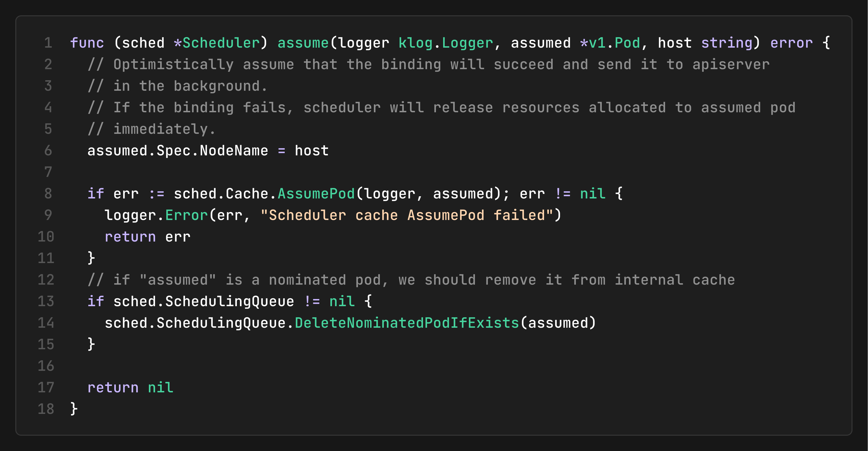The height and width of the screenshot is (451, 868).
Task: Click the string "Scheduler cache AssumePod failed"
Action: pos(406,215)
